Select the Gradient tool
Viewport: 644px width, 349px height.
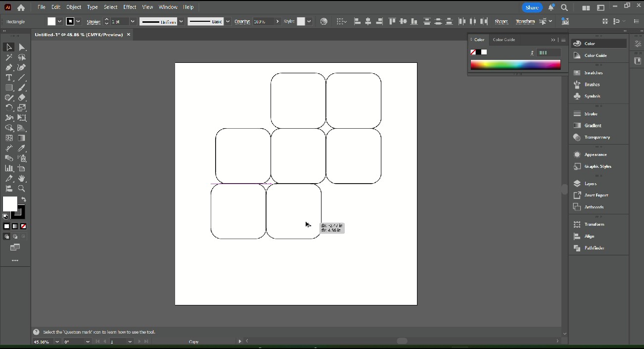[22, 138]
